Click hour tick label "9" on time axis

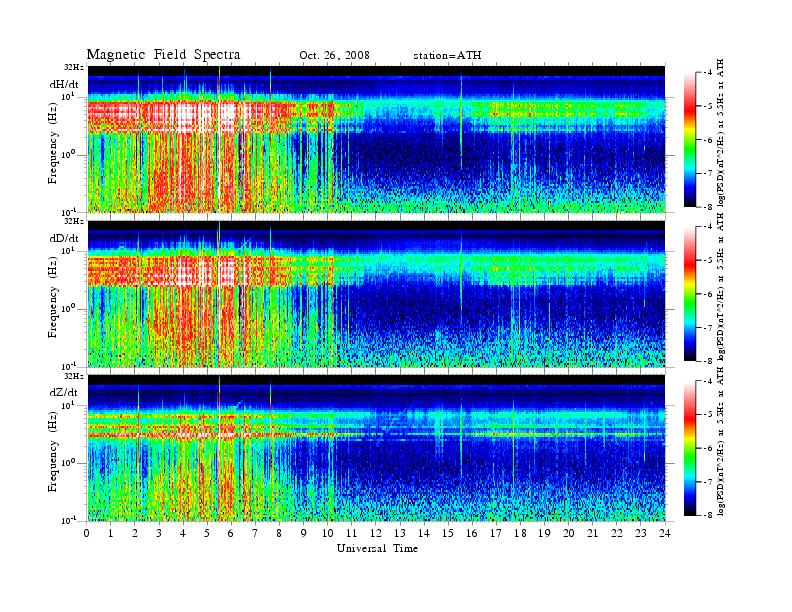(303, 534)
